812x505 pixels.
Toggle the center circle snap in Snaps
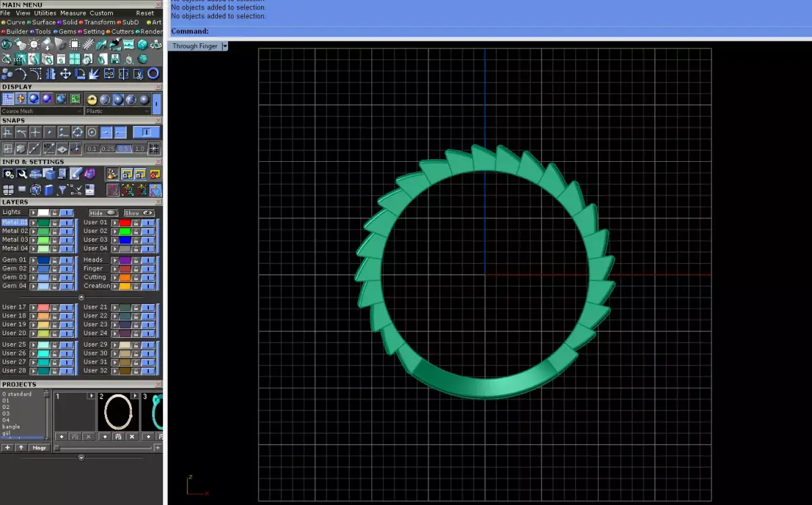(92, 132)
